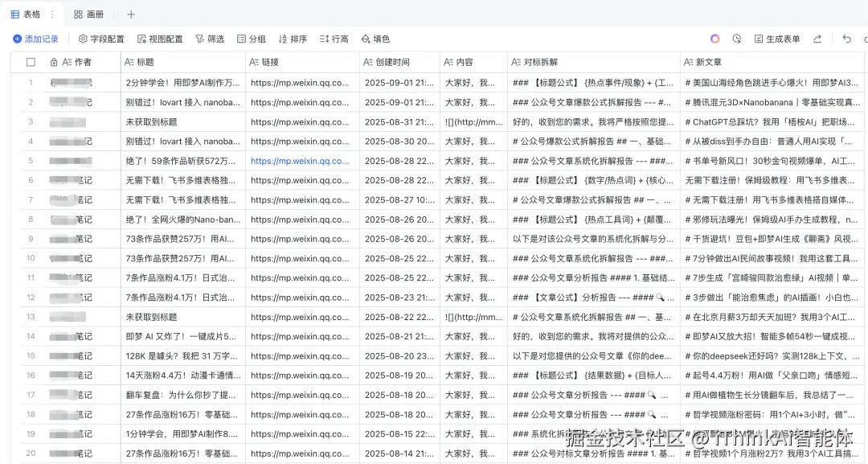Screen dimensions: 868x464
Task: Open the 表格 tab options dots
Action: pyautogui.click(x=52, y=14)
